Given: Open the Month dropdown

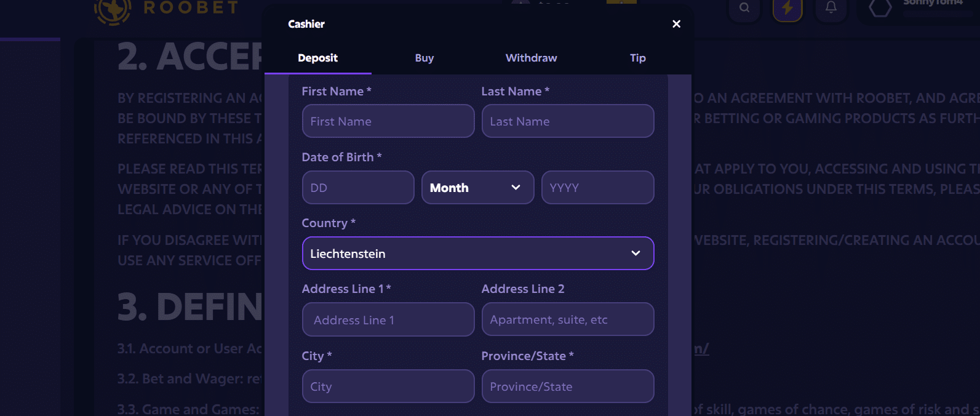Looking at the screenshot, I should point(477,187).
